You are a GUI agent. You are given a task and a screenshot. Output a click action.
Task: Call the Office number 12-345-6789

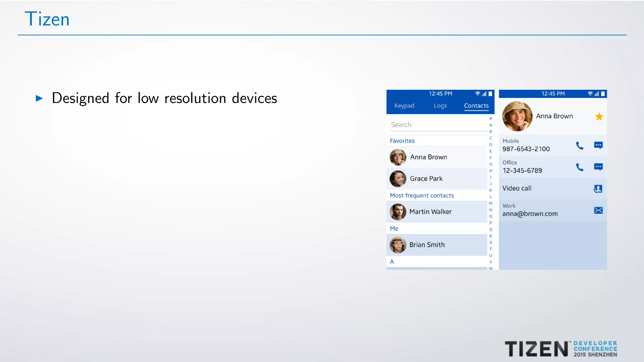click(580, 167)
